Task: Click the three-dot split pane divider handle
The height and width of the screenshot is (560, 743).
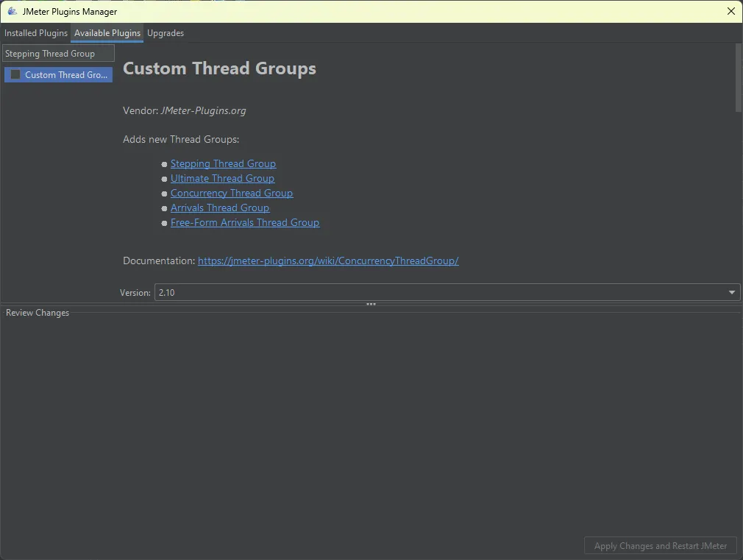Action: (371, 304)
